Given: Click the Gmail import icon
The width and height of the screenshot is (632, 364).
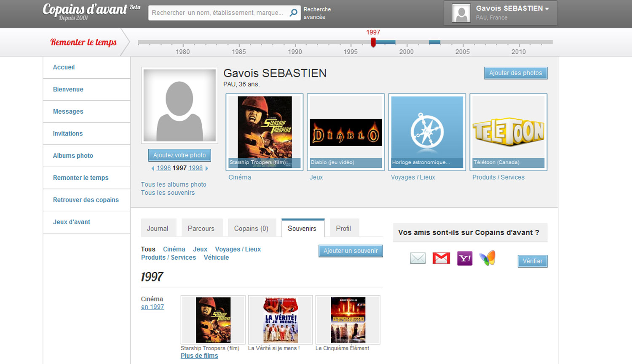Looking at the screenshot, I should point(441,258).
